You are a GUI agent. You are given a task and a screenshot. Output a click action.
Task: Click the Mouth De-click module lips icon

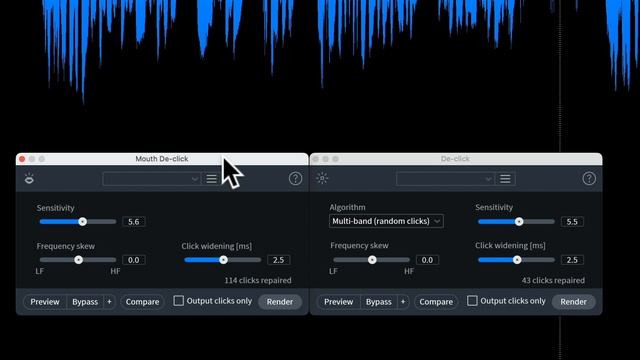pos(29,179)
